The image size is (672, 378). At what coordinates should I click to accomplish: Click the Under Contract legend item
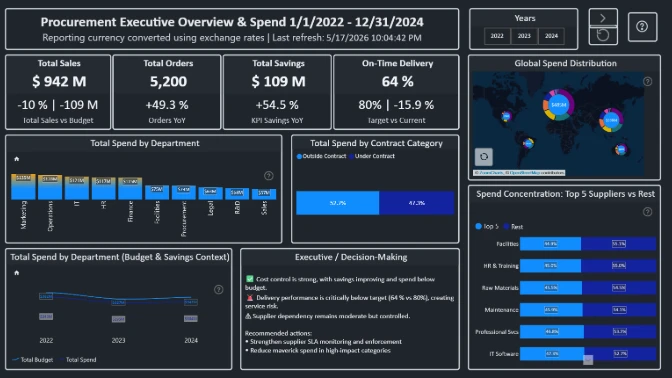372,156
